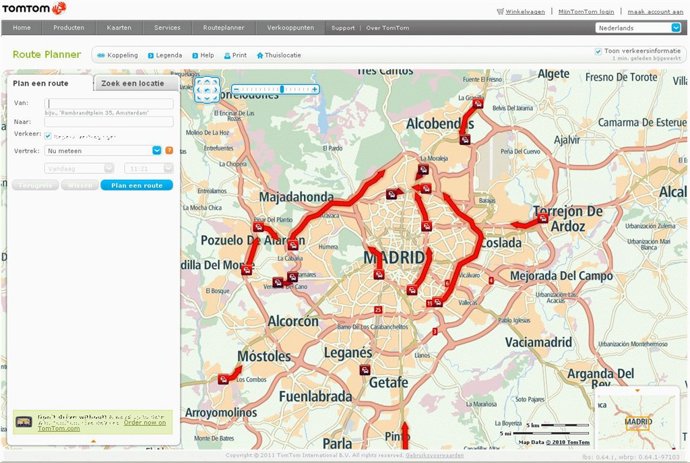Toggle Toon verkeersinformatie checkbox
Screen dimensions: 690x463
(x=598, y=50)
